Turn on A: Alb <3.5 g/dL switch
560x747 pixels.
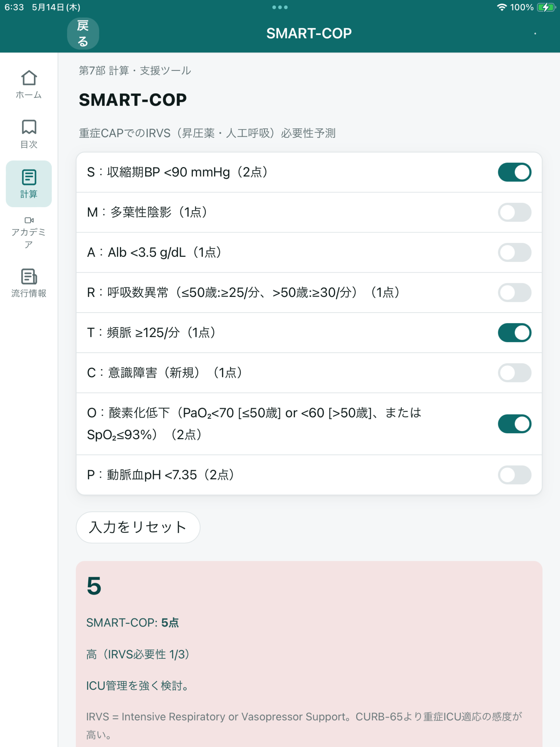514,253
